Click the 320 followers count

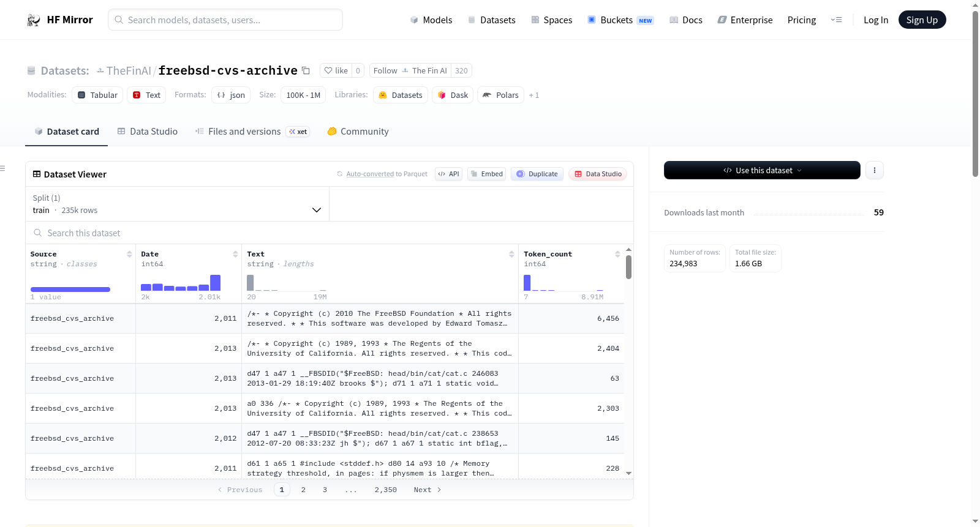click(461, 70)
